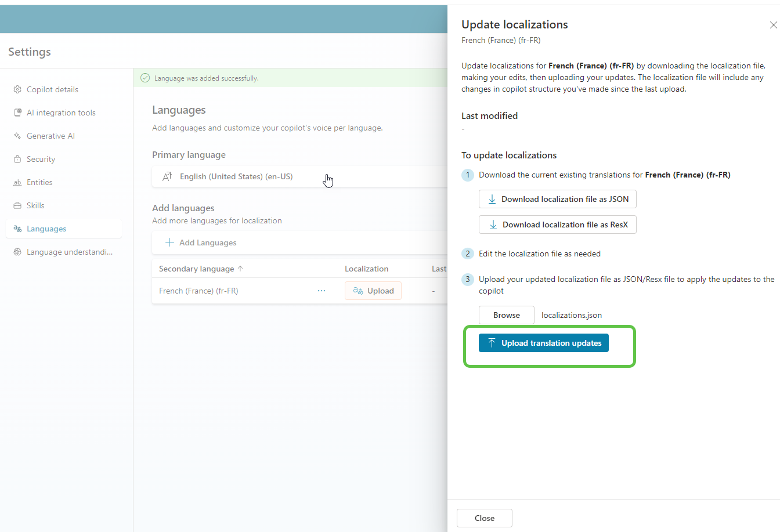The height and width of the screenshot is (532, 780).
Task: Click the Language understanding icon
Action: click(x=17, y=252)
